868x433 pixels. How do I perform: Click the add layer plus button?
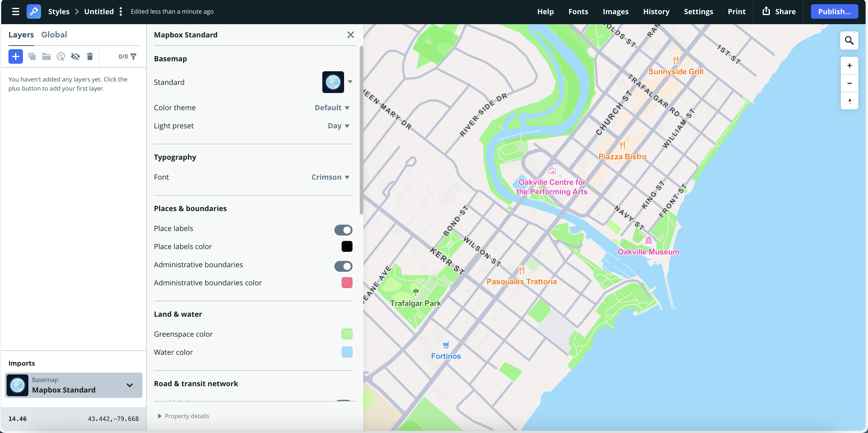pos(15,56)
